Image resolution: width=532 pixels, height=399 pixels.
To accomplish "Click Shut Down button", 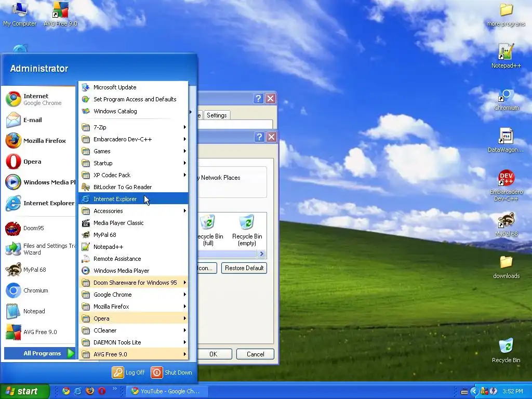I will coord(171,373).
